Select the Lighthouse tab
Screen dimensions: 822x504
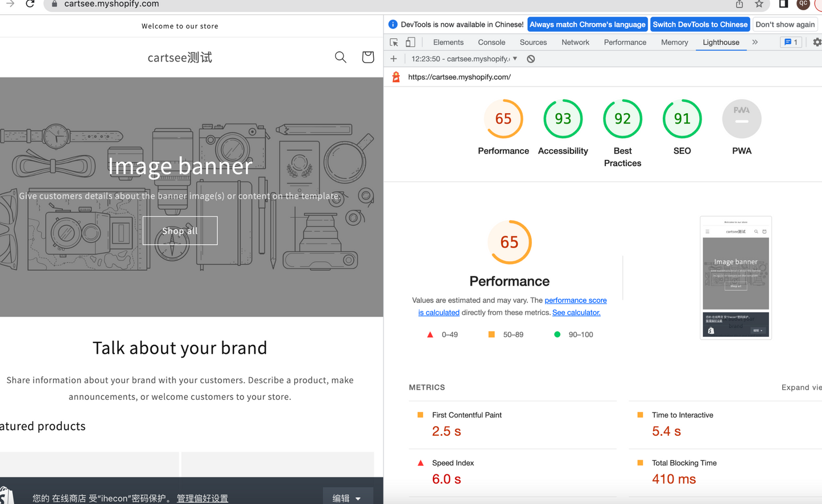(x=721, y=42)
